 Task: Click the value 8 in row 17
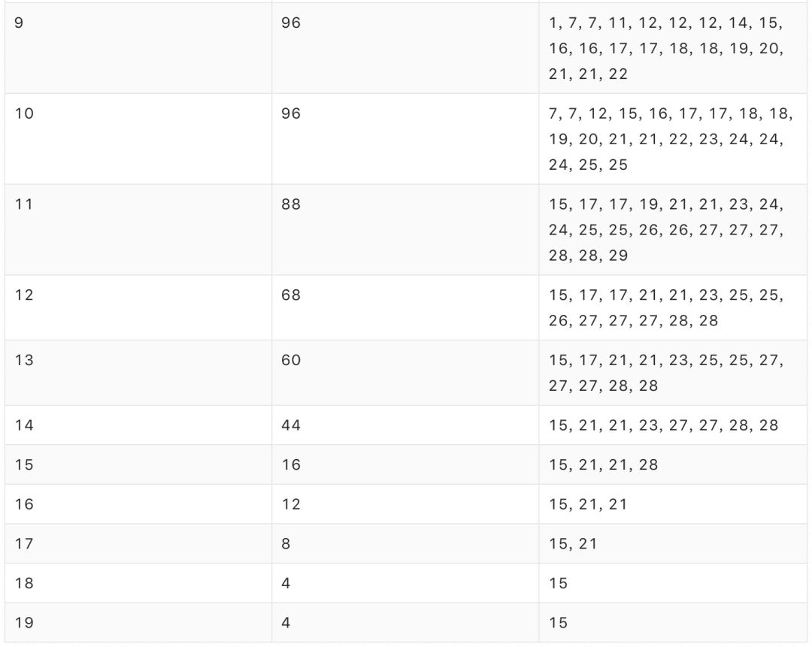pyautogui.click(x=286, y=543)
